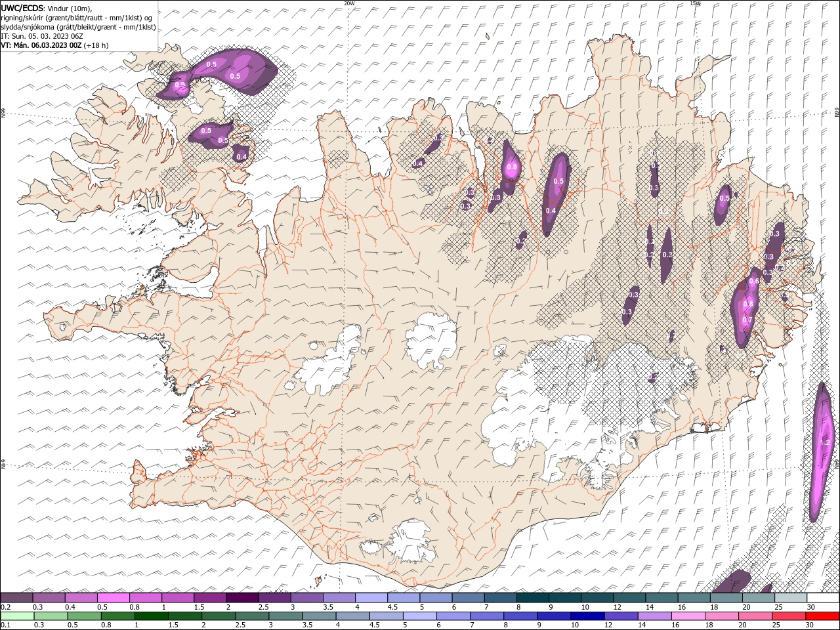
Task: Click the 0.7 snow value in east Iceland
Action: 747,320
